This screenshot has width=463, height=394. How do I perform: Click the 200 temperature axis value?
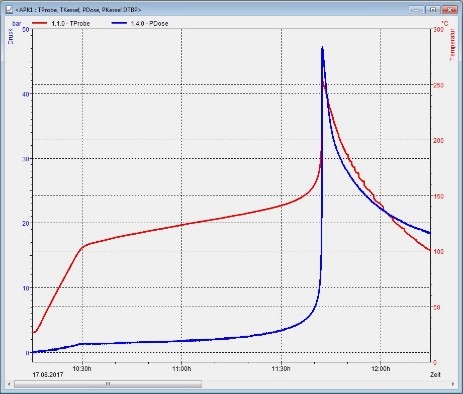point(439,141)
